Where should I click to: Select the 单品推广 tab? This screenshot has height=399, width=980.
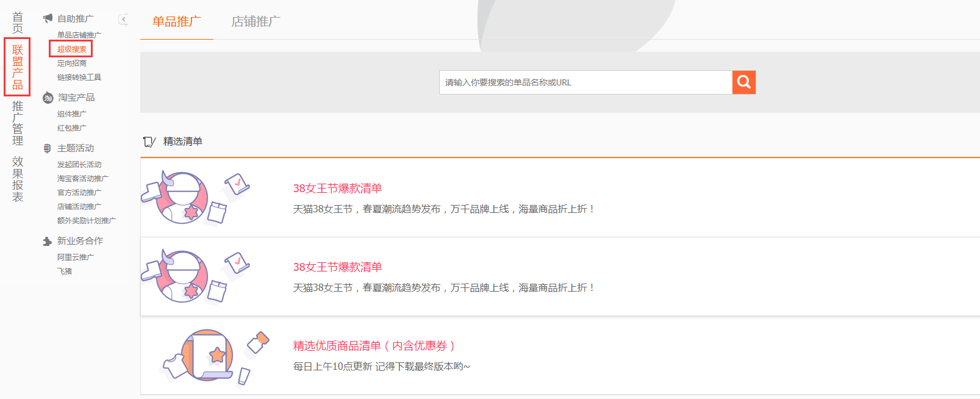[x=177, y=21]
